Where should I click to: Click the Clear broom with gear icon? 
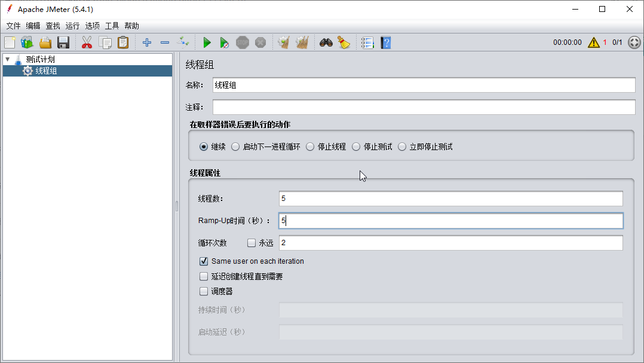click(x=284, y=42)
